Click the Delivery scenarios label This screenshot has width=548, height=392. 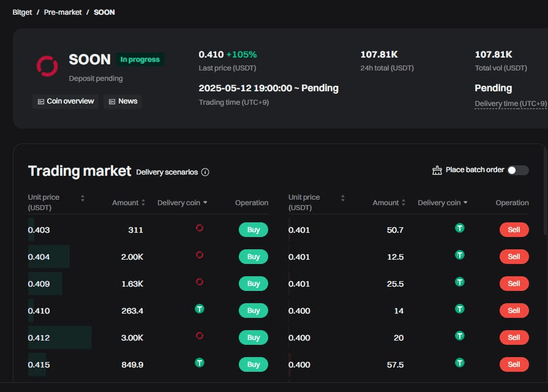167,172
